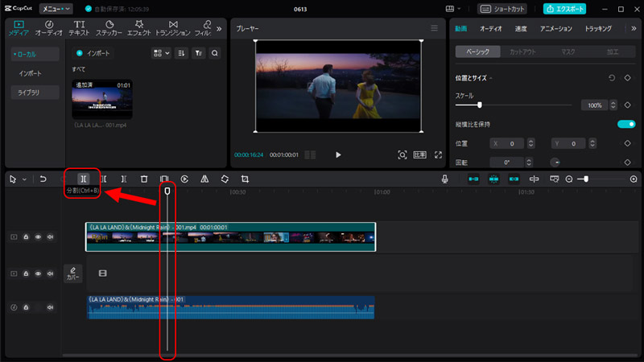Click the search icon in media panel
The width and height of the screenshot is (644, 362).
pyautogui.click(x=215, y=53)
